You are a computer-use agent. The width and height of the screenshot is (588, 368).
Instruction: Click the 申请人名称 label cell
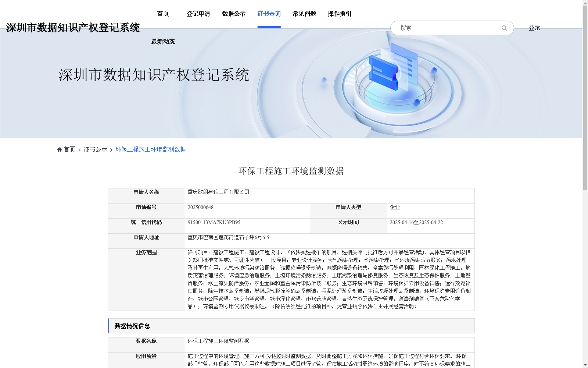pyautogui.click(x=146, y=196)
